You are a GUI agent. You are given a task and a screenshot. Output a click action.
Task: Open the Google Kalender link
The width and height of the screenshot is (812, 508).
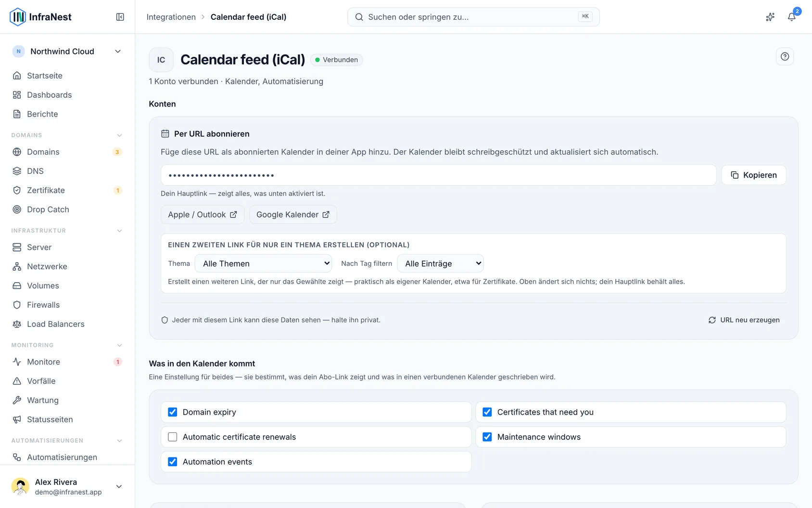point(293,215)
